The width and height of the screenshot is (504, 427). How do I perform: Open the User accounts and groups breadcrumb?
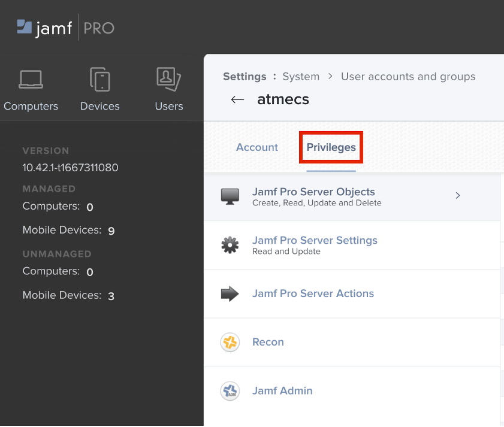pyautogui.click(x=408, y=77)
